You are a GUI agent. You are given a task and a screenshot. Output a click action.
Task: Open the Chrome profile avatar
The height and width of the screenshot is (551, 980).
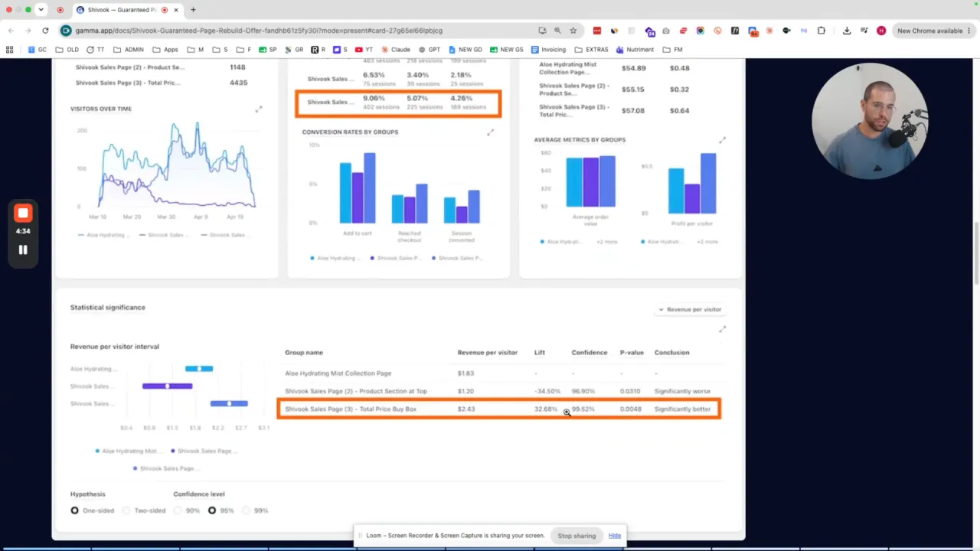tap(881, 31)
